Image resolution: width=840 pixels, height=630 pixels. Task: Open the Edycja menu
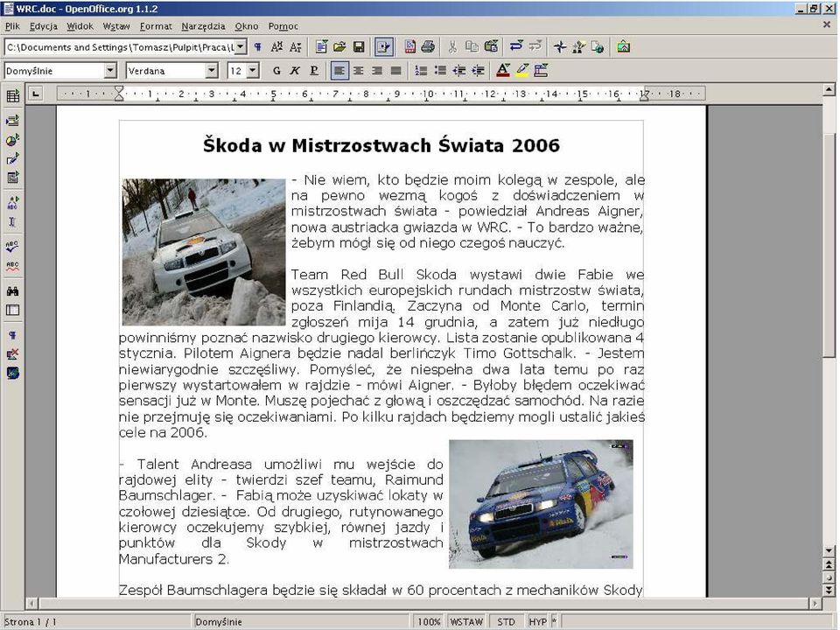[x=44, y=26]
